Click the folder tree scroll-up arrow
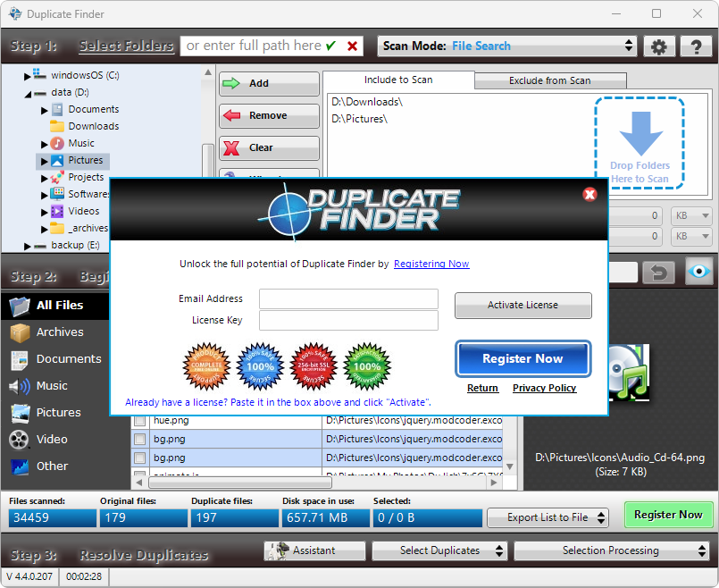719x588 pixels. point(208,72)
